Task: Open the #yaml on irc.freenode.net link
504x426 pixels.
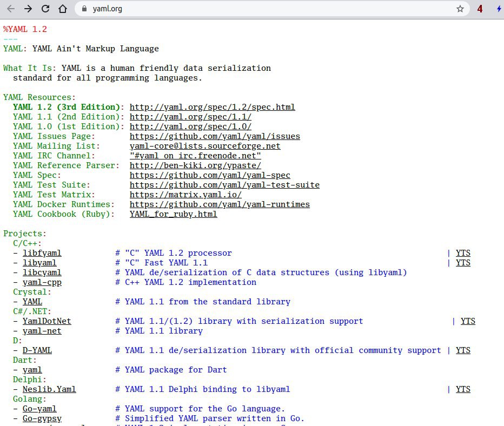Action: 195,156
